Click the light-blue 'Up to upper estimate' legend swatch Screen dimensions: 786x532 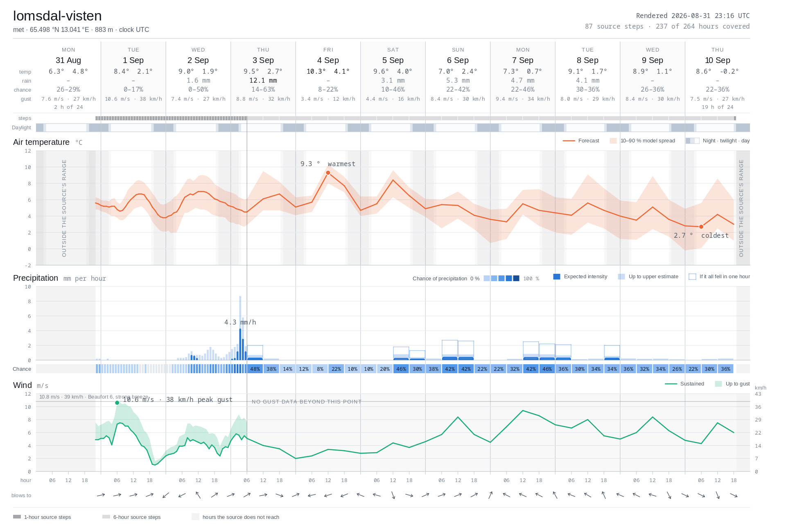click(621, 277)
